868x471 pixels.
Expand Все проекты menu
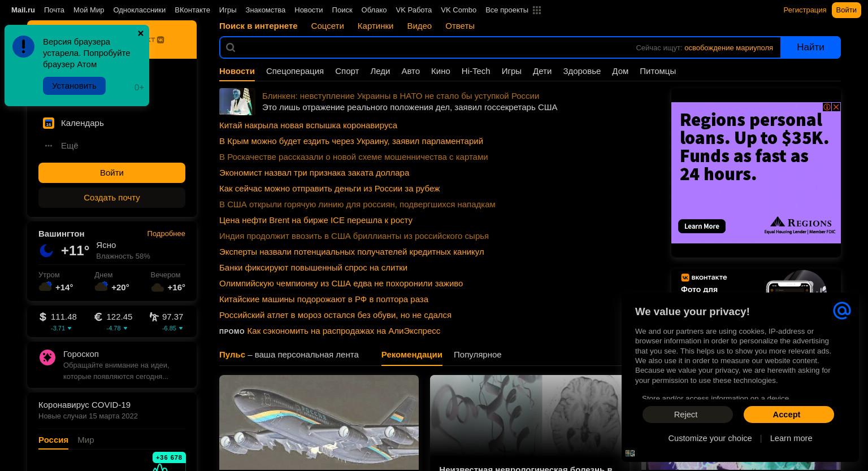pyautogui.click(x=507, y=10)
